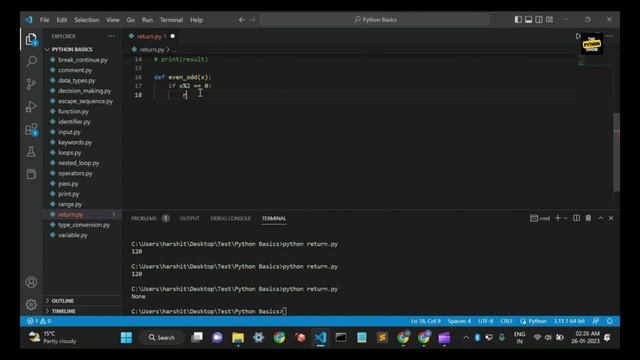
Task: Select Python interpreter 3.11.1 64-bit
Action: click(569, 321)
